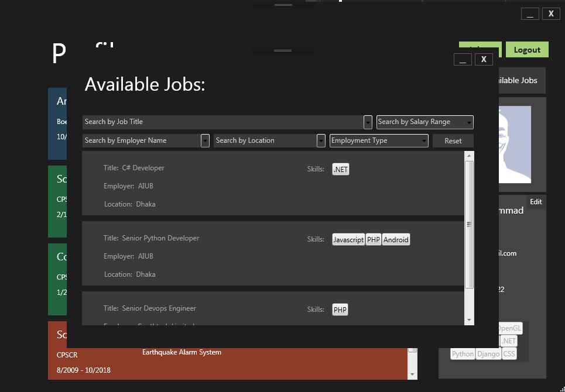Select the Javascript skill tag

point(348,240)
